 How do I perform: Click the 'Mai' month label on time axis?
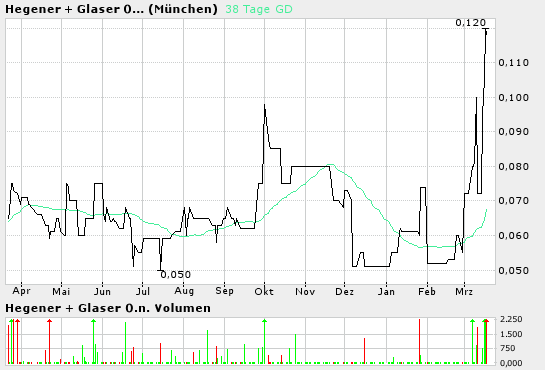[x=61, y=291]
